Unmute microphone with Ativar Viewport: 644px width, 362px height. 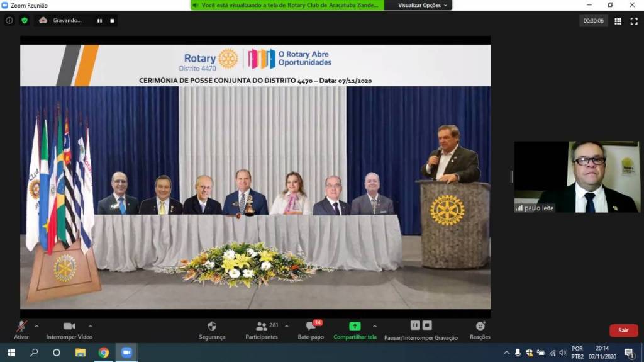[x=21, y=326]
